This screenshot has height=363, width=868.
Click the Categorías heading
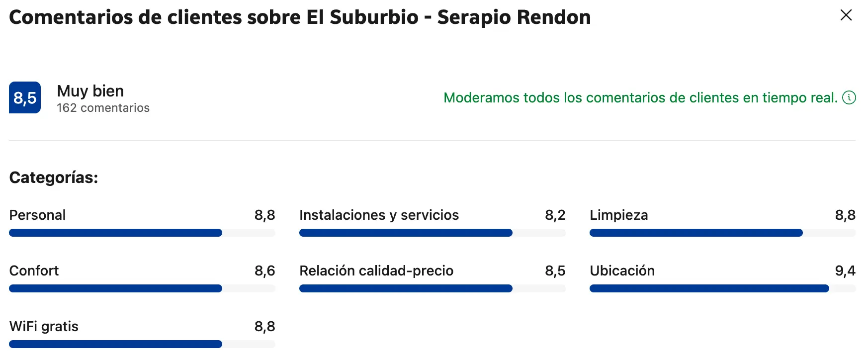click(x=54, y=178)
